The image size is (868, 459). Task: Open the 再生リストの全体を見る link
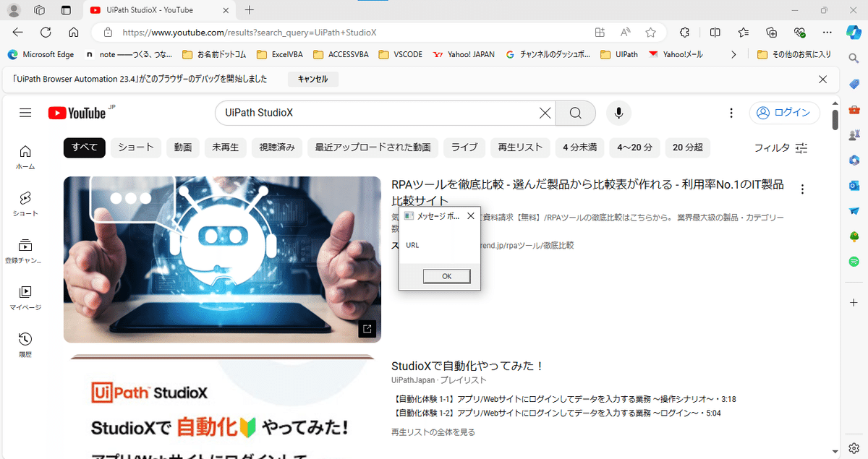pyautogui.click(x=433, y=432)
